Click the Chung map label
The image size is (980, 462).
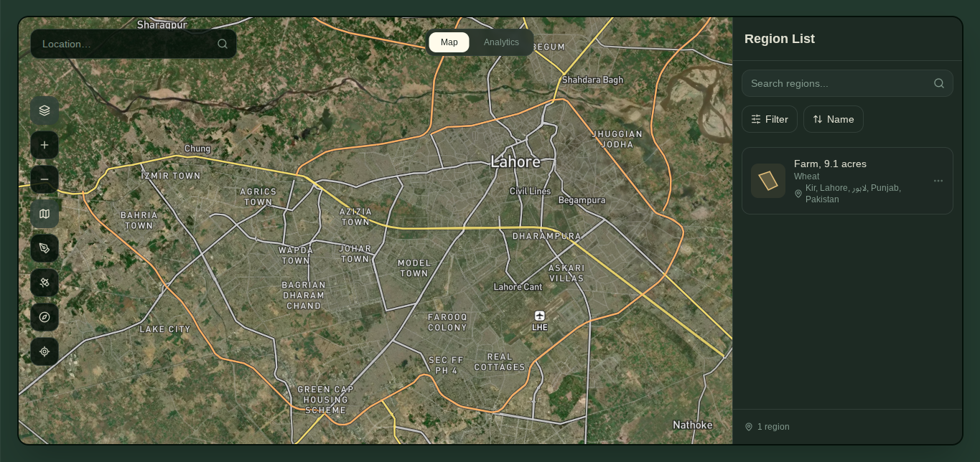197,148
